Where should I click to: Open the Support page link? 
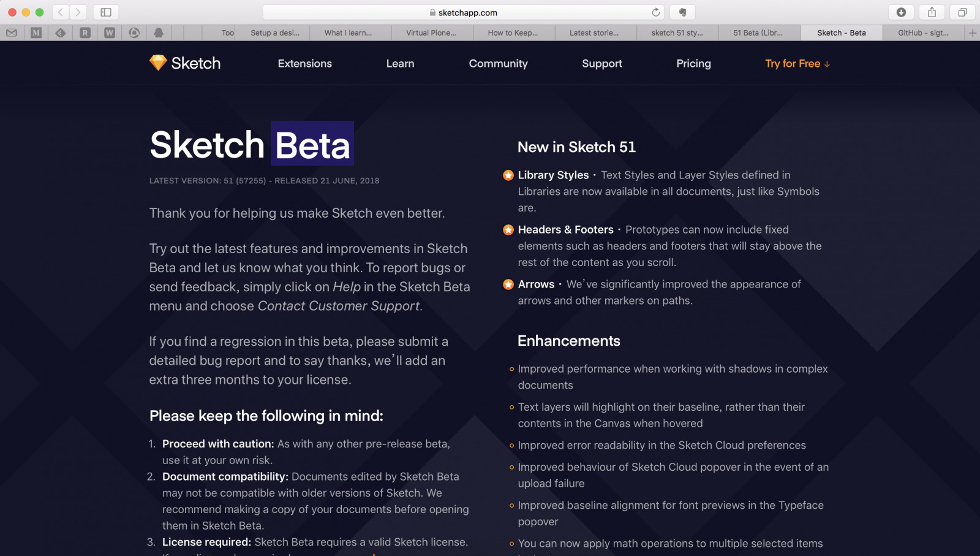(x=601, y=64)
